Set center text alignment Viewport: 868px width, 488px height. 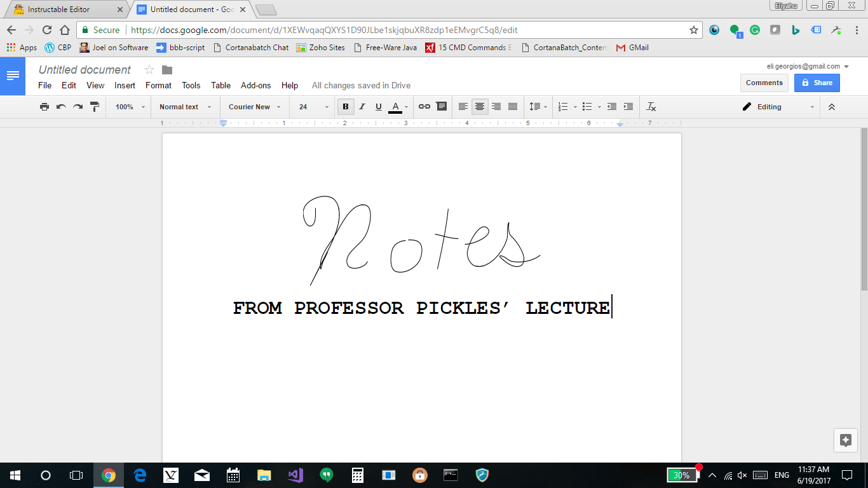click(480, 107)
